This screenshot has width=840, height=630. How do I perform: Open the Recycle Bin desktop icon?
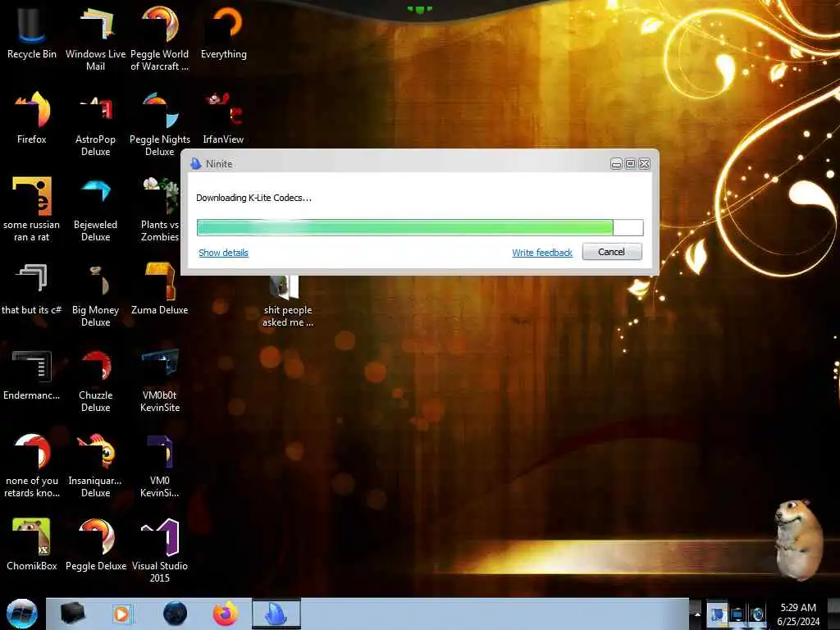click(x=31, y=33)
